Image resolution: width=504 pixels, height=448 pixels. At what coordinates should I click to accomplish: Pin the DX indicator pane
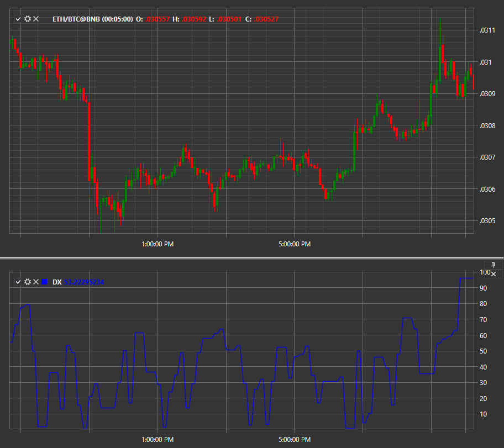[494, 265]
